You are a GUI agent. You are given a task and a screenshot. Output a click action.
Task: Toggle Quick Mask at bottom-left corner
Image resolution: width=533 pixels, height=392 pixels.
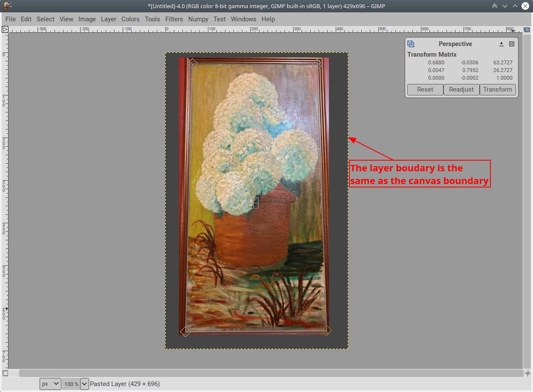[x=5, y=373]
